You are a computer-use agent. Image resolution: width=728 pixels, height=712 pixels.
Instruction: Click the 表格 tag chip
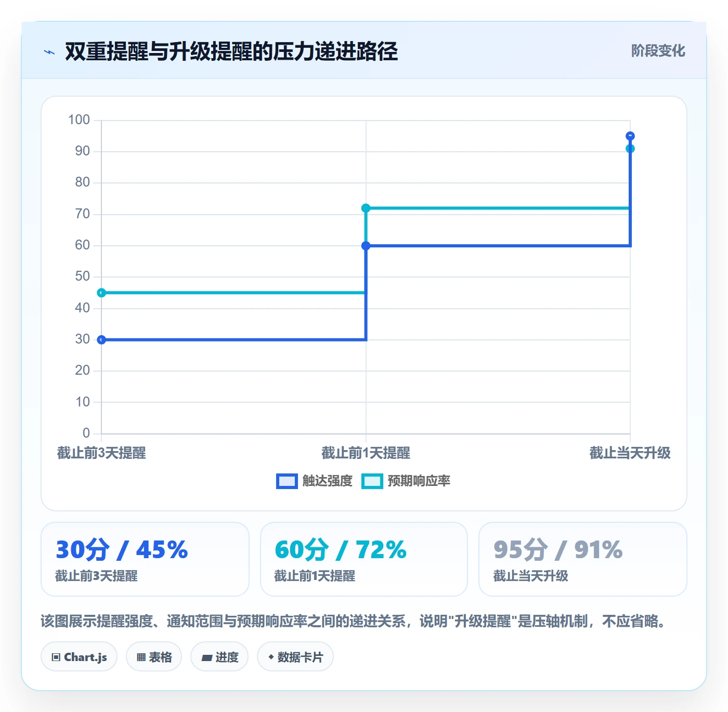[154, 657]
